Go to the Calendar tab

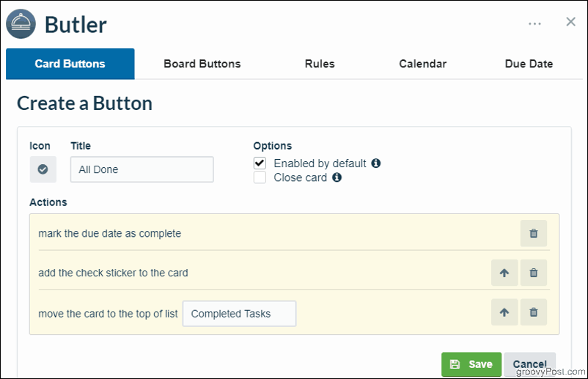point(422,64)
